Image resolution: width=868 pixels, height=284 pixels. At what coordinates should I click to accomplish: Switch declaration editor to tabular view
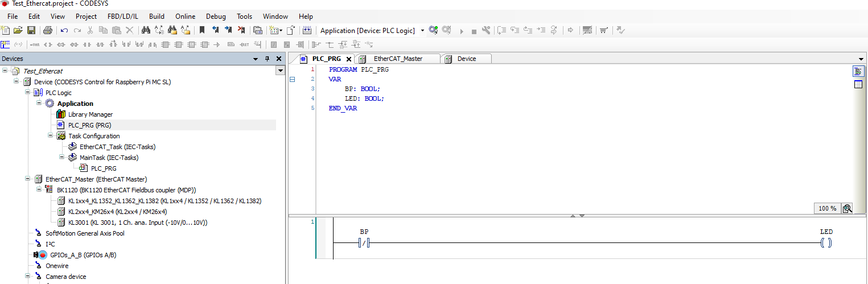pyautogui.click(x=858, y=85)
